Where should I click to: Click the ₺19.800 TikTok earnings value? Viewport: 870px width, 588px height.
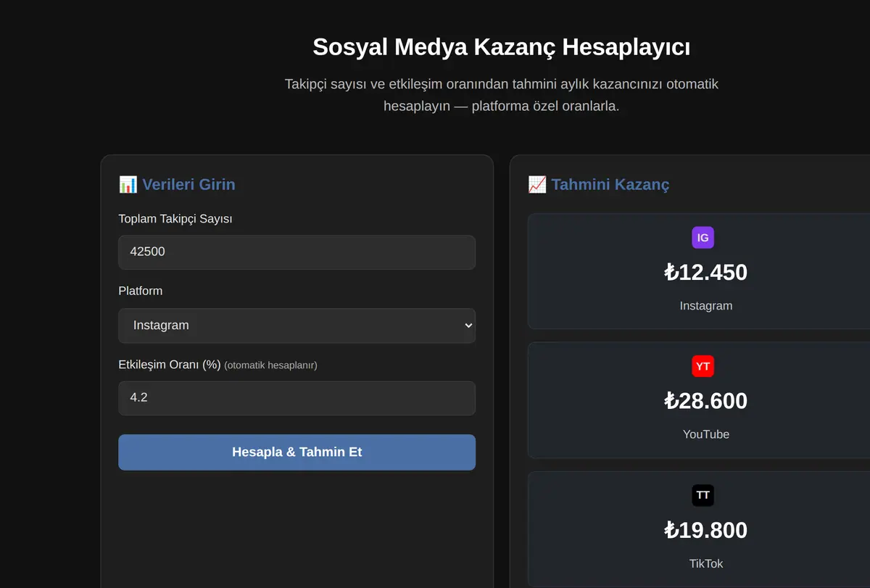click(705, 530)
